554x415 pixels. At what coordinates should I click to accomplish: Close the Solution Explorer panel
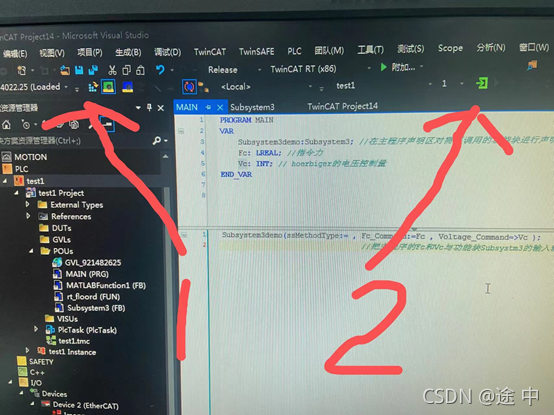tap(161, 108)
